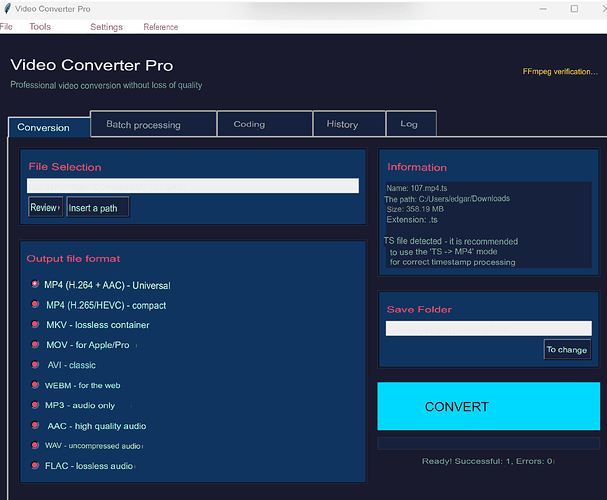Click the feather app icon in title bar
This screenshot has width=607, height=500.
pyautogui.click(x=7, y=9)
